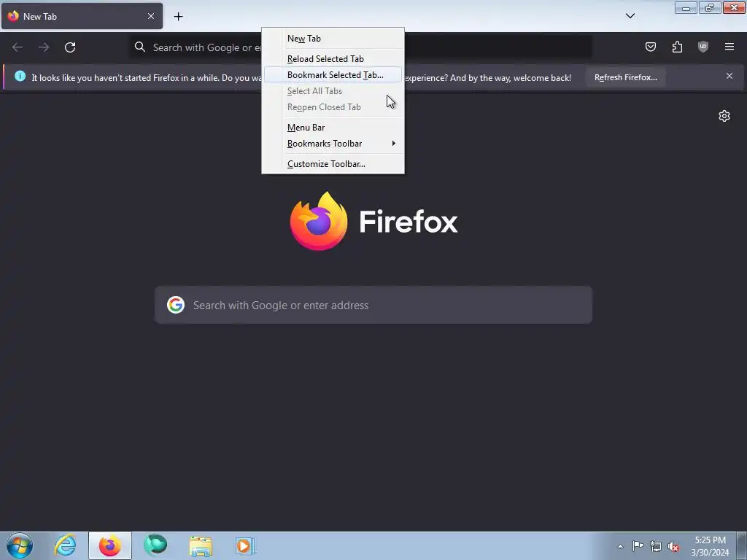Toggle Menu Bar in the context menu
The width and height of the screenshot is (747, 560).
tap(333, 128)
